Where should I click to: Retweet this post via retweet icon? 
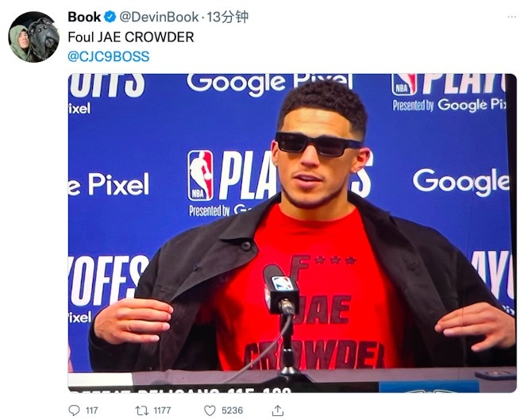tap(141, 410)
